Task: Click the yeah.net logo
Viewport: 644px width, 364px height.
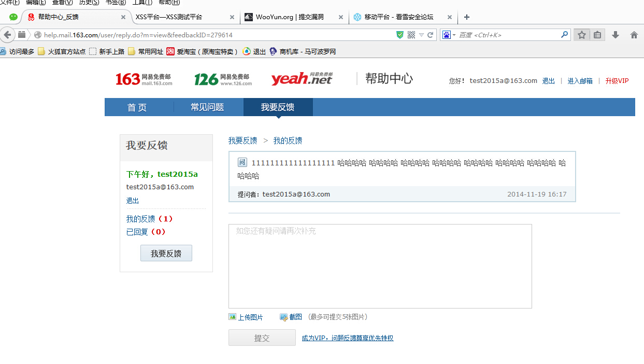Action: coord(302,79)
